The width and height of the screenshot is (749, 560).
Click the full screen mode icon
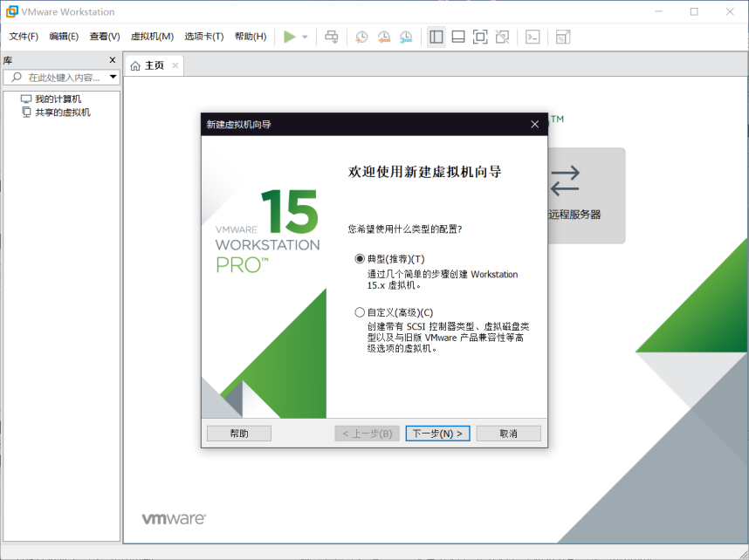480,37
